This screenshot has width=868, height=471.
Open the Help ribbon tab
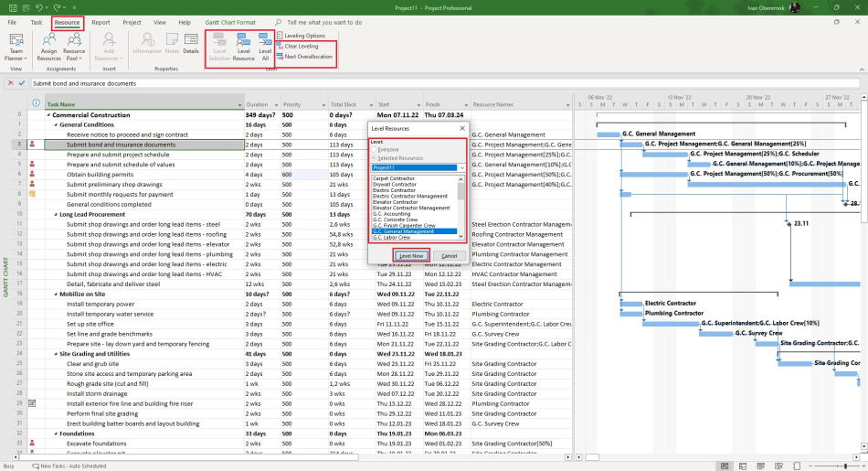tap(185, 23)
